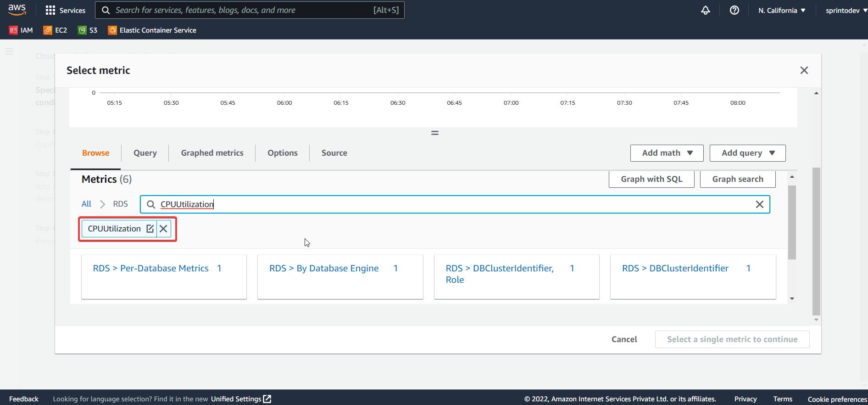Image resolution: width=868 pixels, height=405 pixels.
Task: Switch to the Options tab
Action: coord(283,153)
